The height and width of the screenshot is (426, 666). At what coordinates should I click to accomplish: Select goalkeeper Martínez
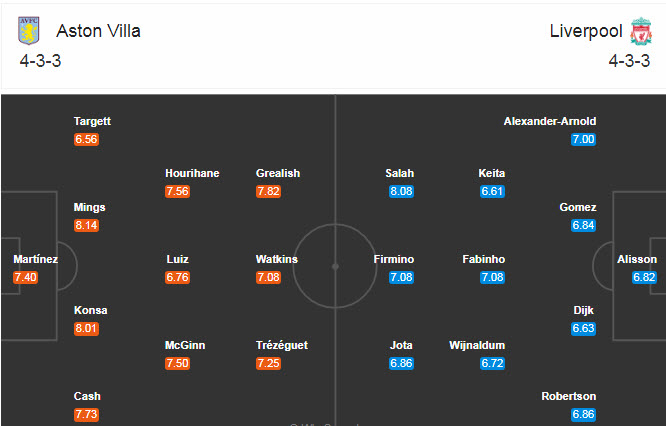coord(35,259)
